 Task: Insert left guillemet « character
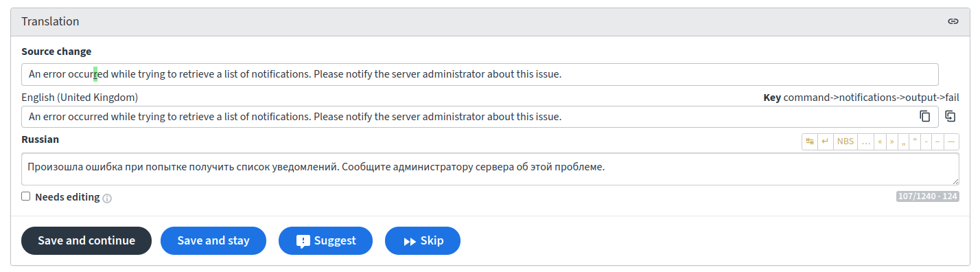tap(880, 141)
